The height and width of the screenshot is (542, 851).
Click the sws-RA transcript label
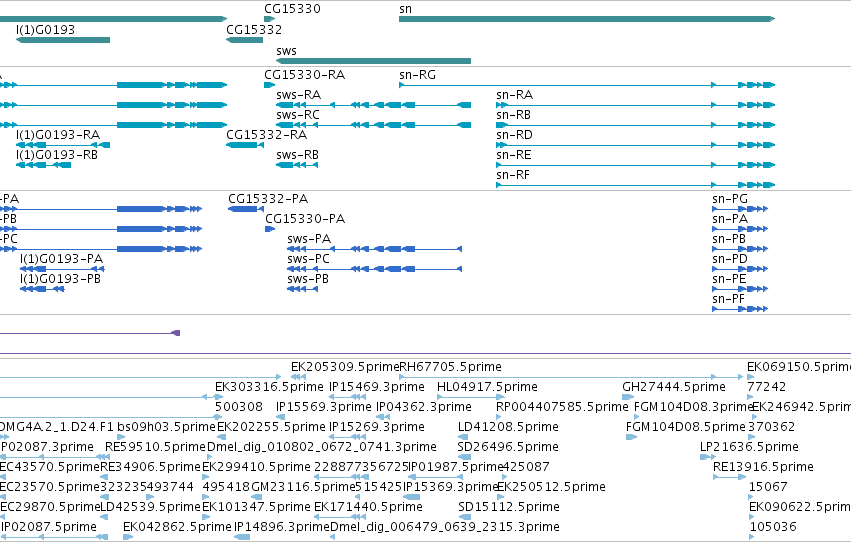[299, 95]
